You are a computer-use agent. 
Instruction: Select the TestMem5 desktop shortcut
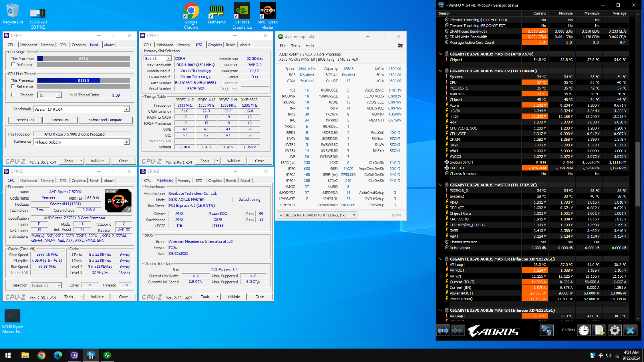[x=217, y=14]
